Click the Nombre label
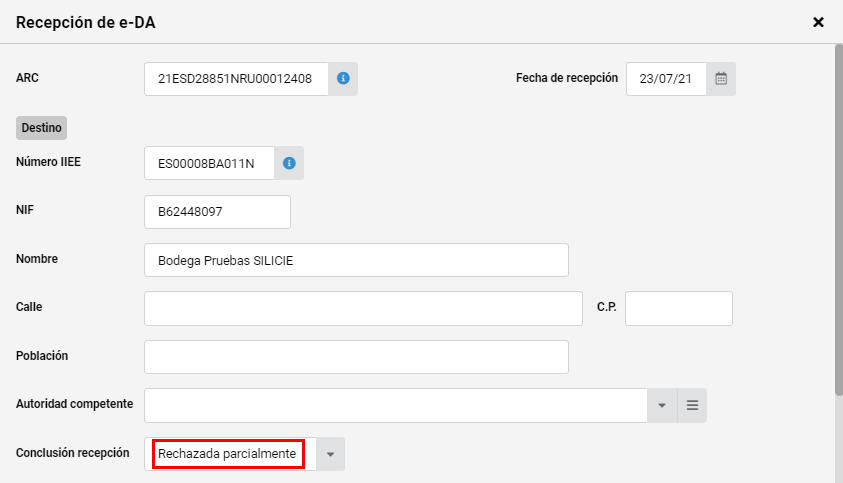The image size is (843, 483). [x=37, y=259]
